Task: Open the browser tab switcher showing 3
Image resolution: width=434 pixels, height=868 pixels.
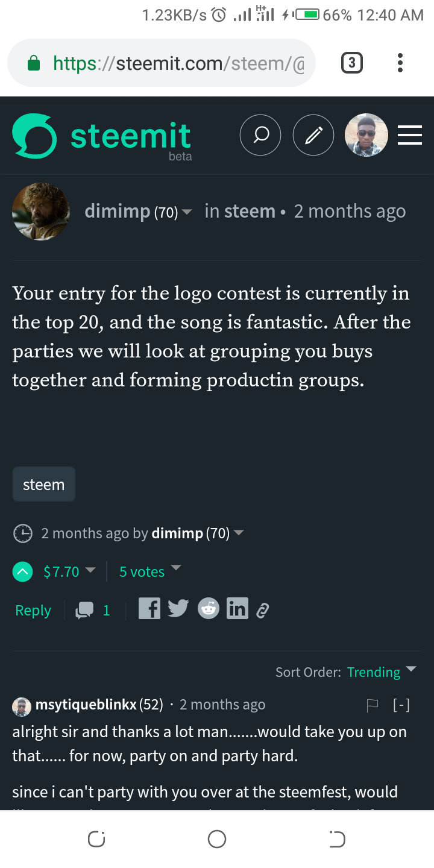Action: (x=352, y=63)
